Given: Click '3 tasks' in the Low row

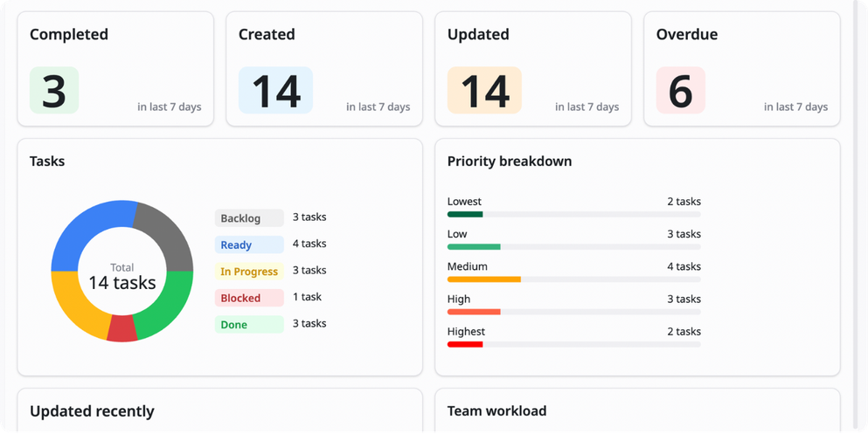Looking at the screenshot, I should 684,234.
